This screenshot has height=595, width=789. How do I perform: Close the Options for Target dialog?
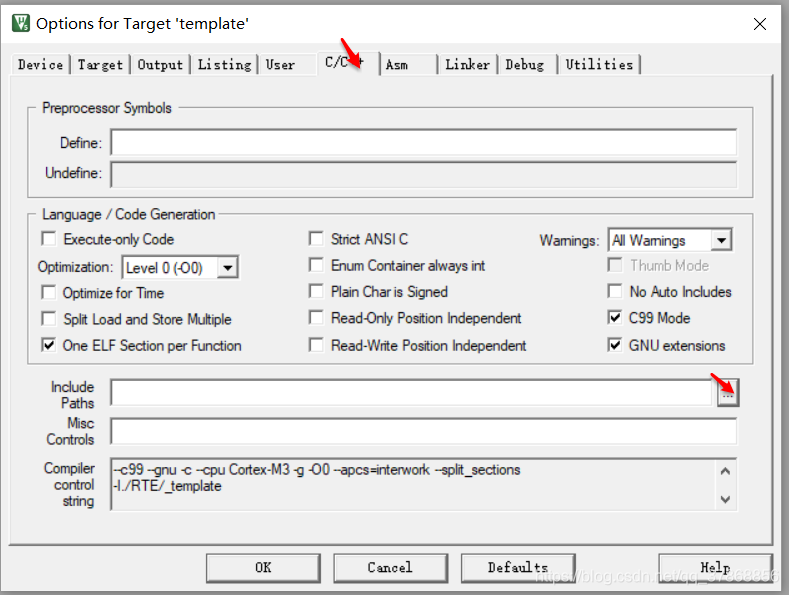(x=760, y=24)
